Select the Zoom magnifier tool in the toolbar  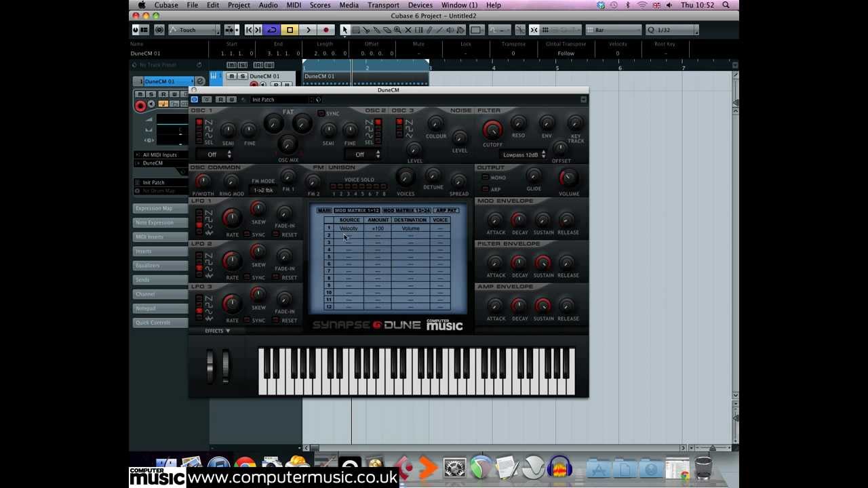pyautogui.click(x=397, y=30)
